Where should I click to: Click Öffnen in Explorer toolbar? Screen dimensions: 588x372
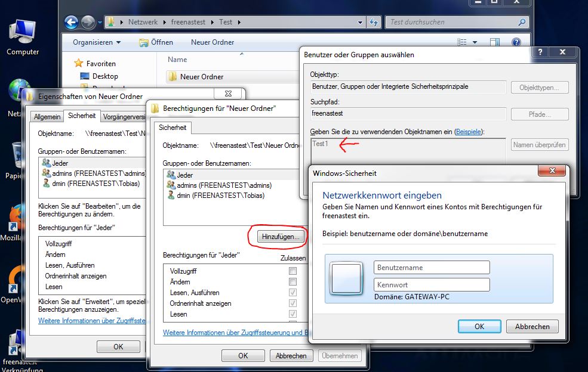click(156, 42)
